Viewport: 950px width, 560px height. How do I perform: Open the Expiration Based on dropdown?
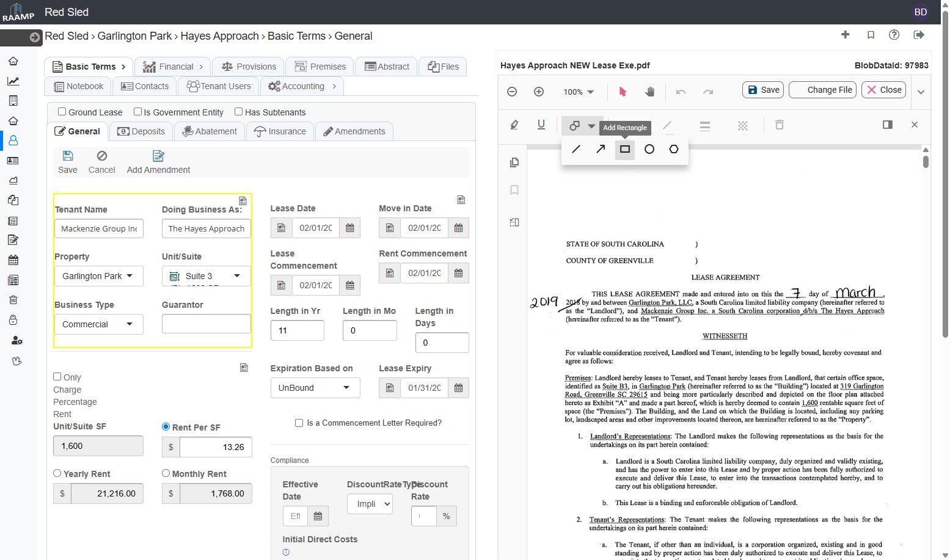(315, 388)
